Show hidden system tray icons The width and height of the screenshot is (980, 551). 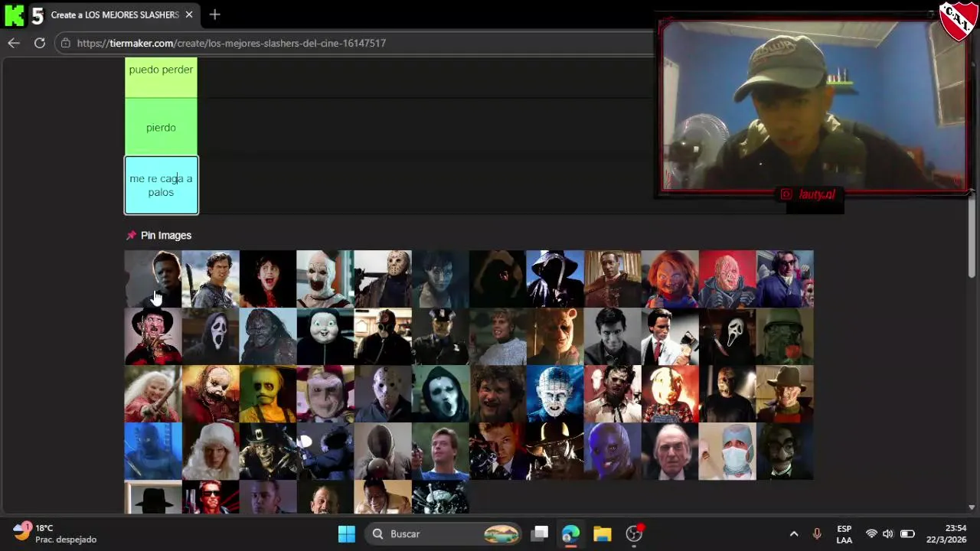point(794,533)
